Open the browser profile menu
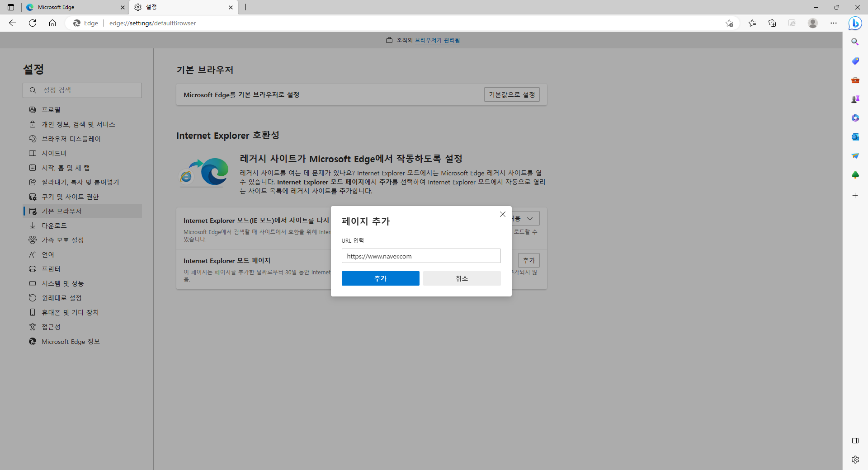Image resolution: width=868 pixels, height=470 pixels. pyautogui.click(x=813, y=23)
